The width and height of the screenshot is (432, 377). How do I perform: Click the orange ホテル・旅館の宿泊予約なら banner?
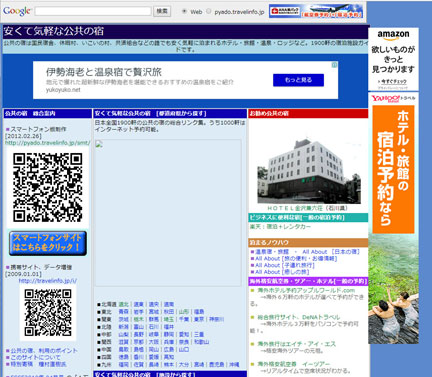[x=393, y=169]
